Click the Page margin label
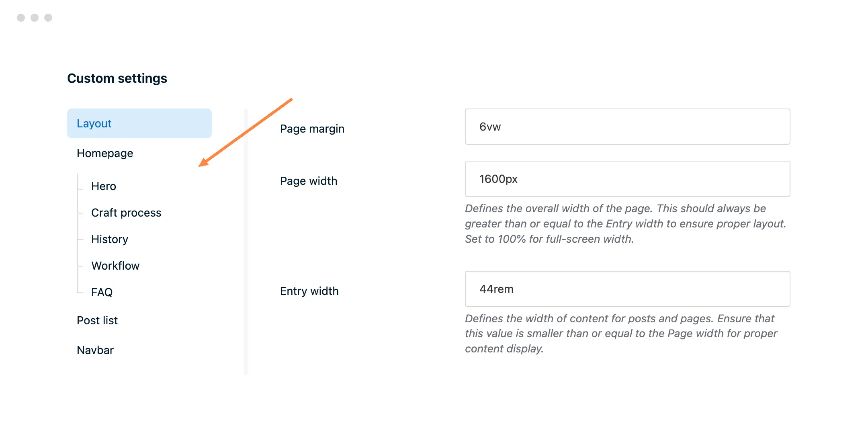The image size is (868, 434). 312,129
